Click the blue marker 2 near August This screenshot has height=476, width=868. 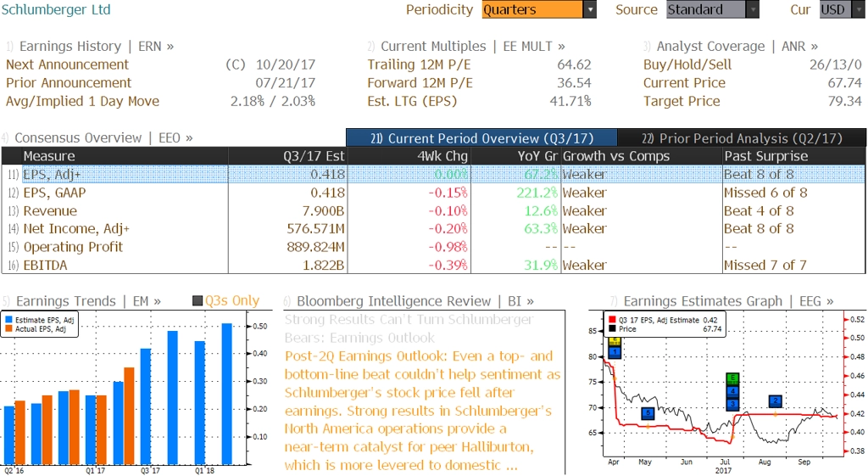point(775,400)
